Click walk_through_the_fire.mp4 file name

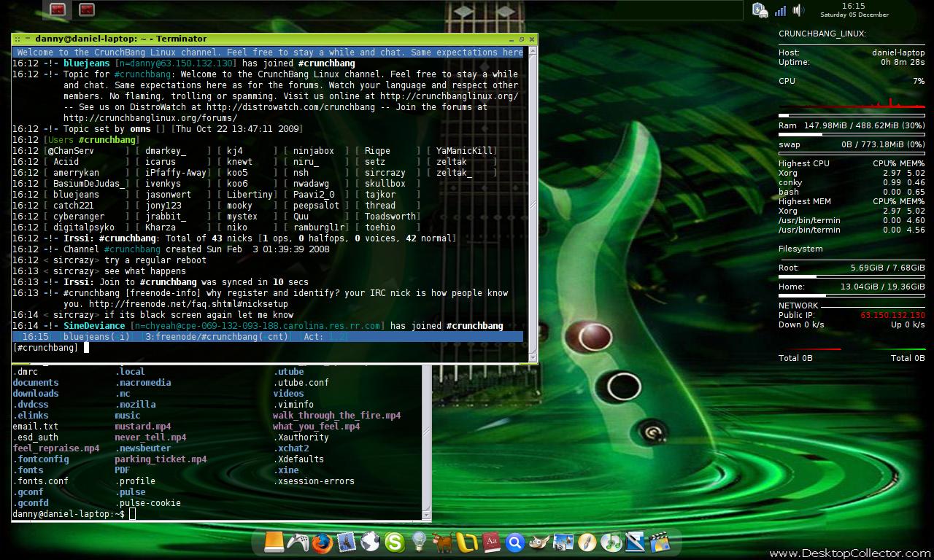[x=337, y=416]
